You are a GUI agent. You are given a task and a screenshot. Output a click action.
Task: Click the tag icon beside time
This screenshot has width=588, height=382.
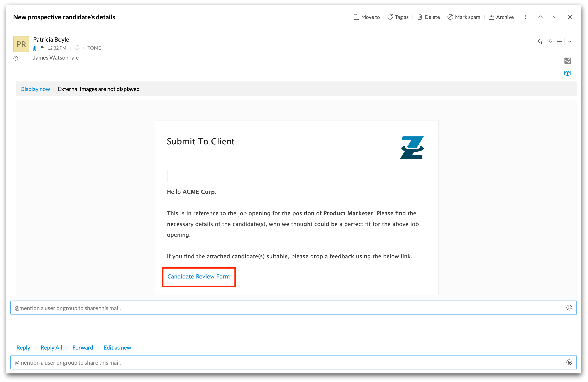(77, 48)
